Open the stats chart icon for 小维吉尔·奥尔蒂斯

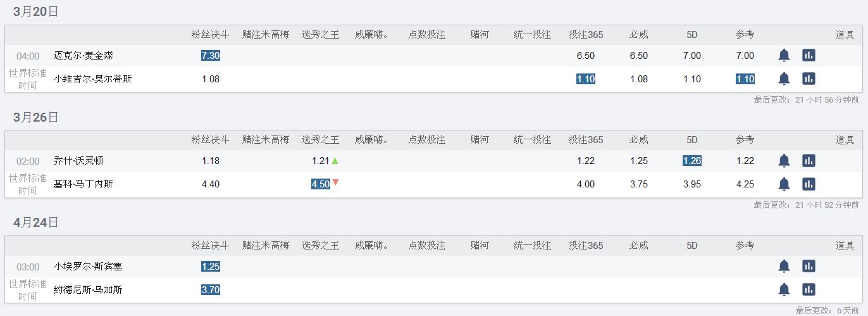809,79
